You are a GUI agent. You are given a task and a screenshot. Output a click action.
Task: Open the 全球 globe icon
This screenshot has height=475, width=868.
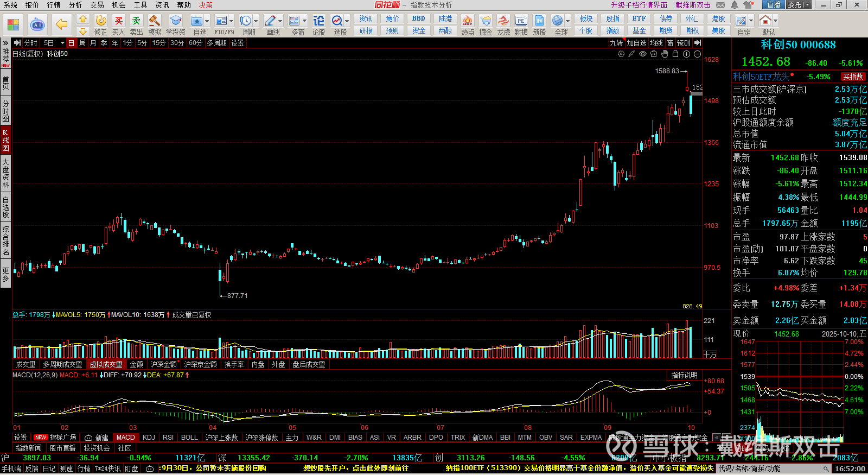tap(558, 21)
